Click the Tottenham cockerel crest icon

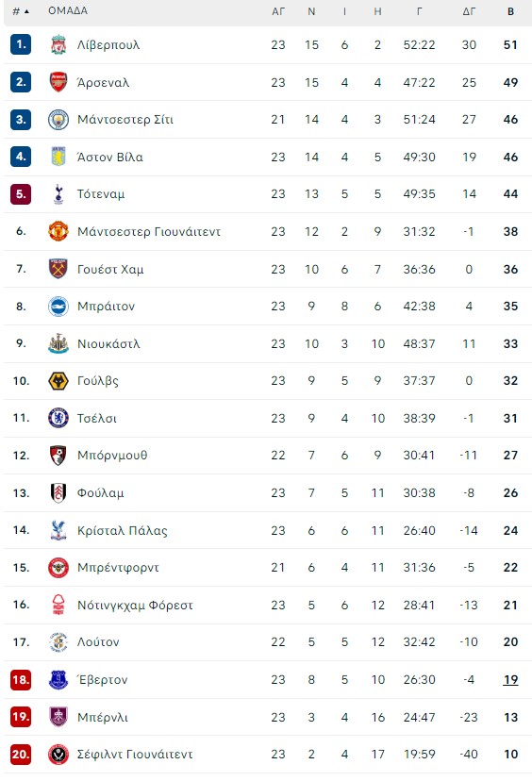pos(58,194)
